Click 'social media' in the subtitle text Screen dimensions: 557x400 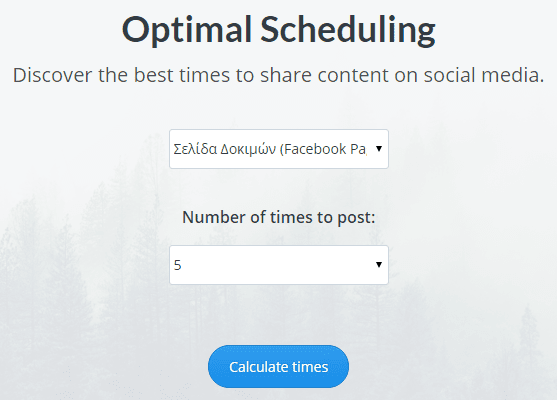coord(484,75)
